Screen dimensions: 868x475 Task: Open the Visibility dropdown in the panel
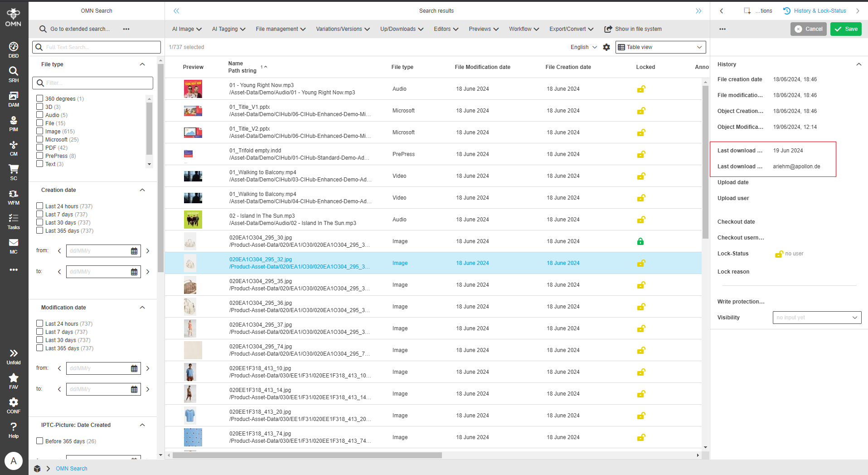816,317
